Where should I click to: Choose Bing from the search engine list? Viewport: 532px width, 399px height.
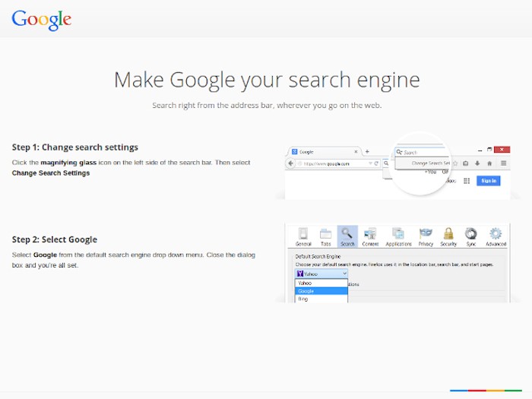321,299
